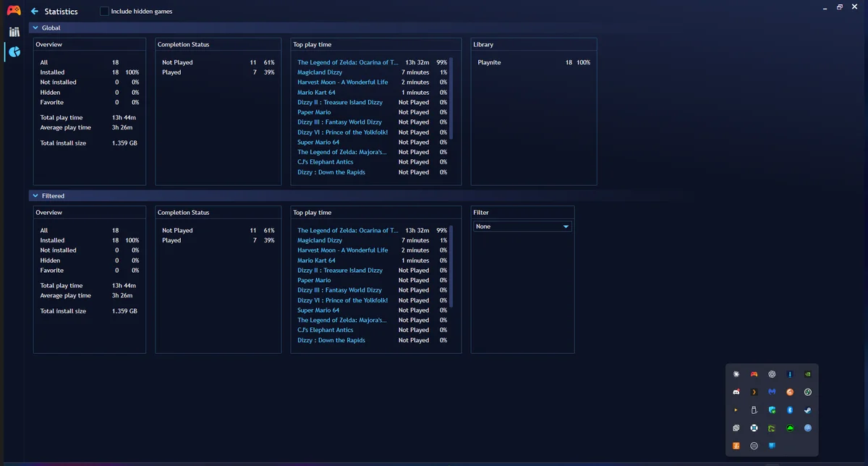
Task: Click the orange circular tray icon
Action: [x=790, y=392]
